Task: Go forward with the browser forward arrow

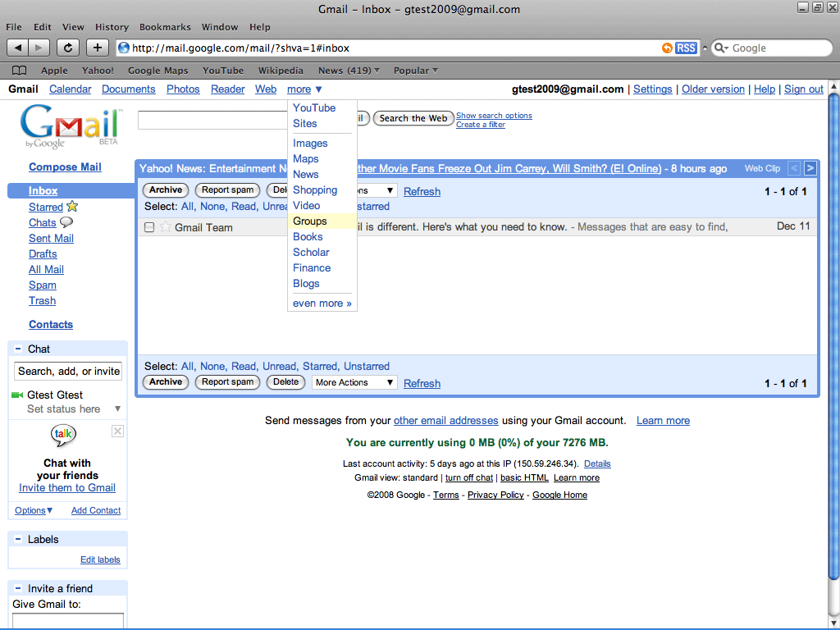Action: (x=39, y=48)
